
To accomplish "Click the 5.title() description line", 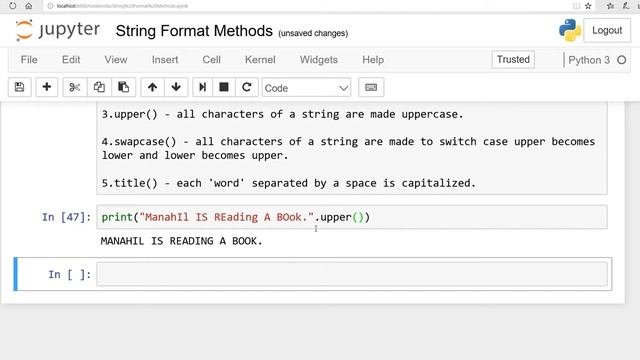I will [289, 183].
